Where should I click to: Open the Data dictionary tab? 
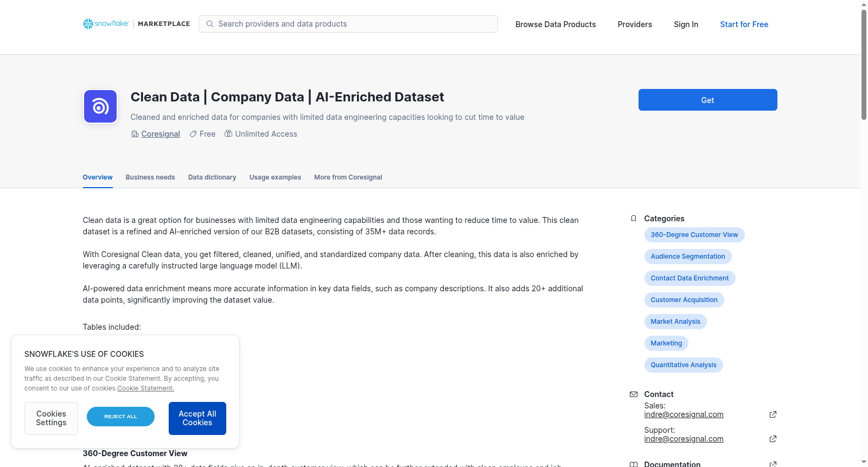click(x=212, y=177)
